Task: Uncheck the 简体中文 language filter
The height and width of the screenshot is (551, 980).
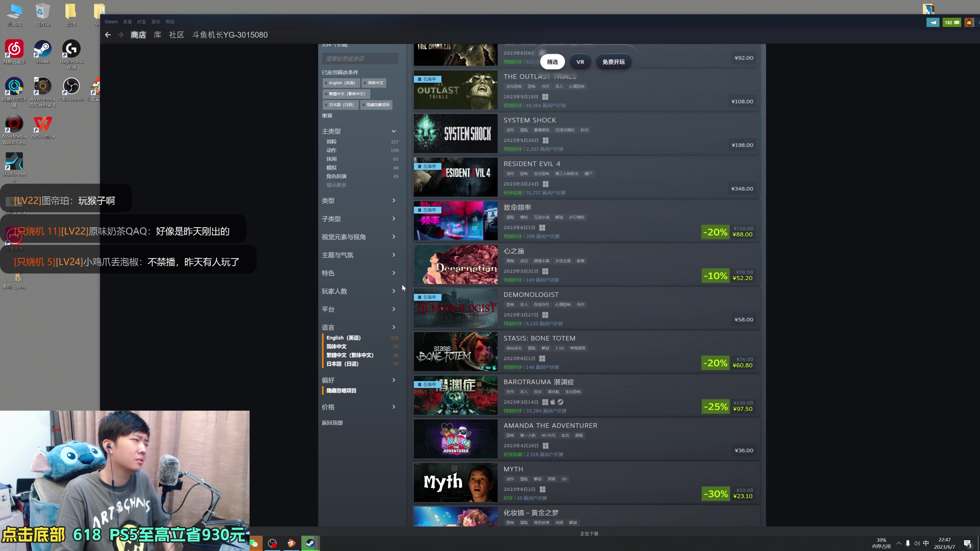Action: pyautogui.click(x=336, y=347)
